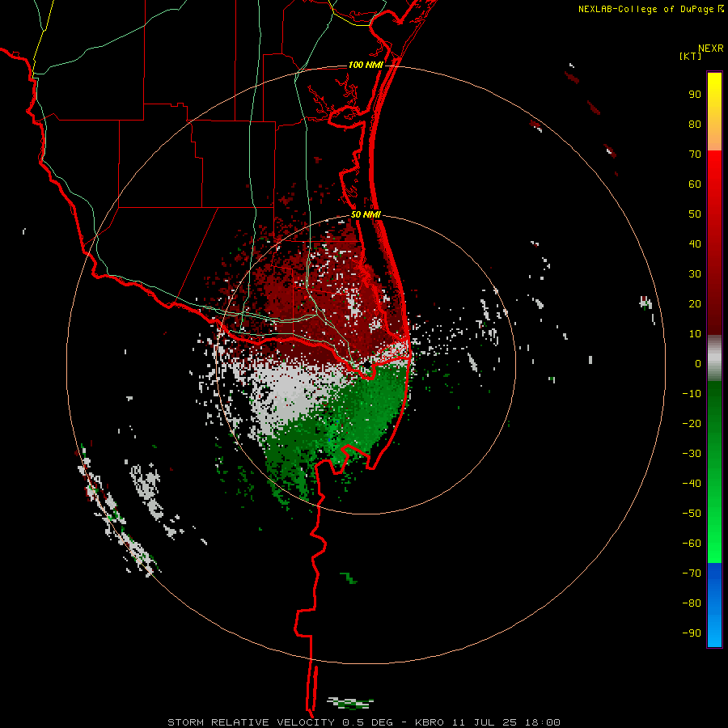728x728 pixels.
Task: Click the [KT] units label
Action: point(691,56)
